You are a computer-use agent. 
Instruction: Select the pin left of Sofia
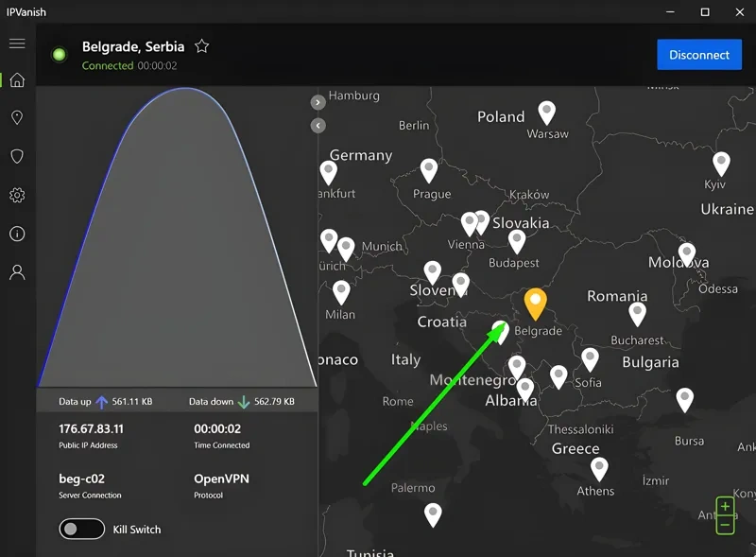[558, 376]
